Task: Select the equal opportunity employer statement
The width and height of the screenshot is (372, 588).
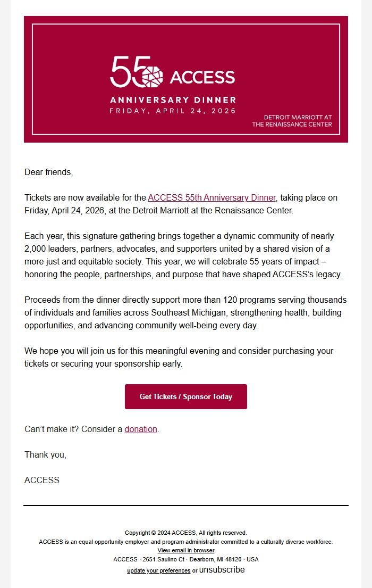Action: tap(186, 542)
